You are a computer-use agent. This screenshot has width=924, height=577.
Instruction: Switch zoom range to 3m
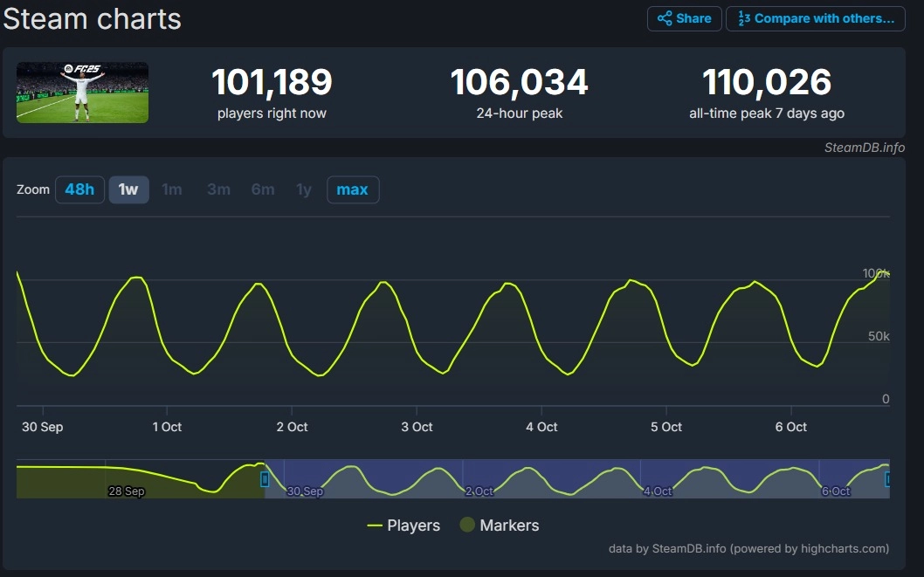coord(218,189)
